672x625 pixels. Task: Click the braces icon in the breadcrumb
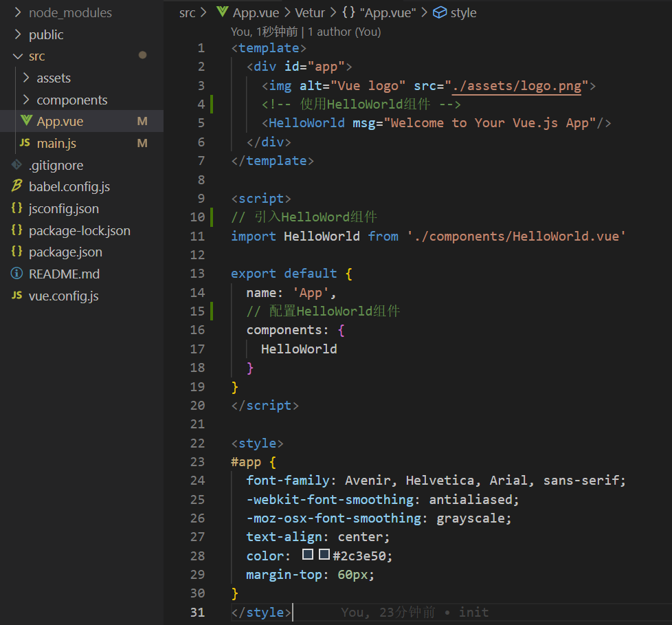click(x=348, y=12)
